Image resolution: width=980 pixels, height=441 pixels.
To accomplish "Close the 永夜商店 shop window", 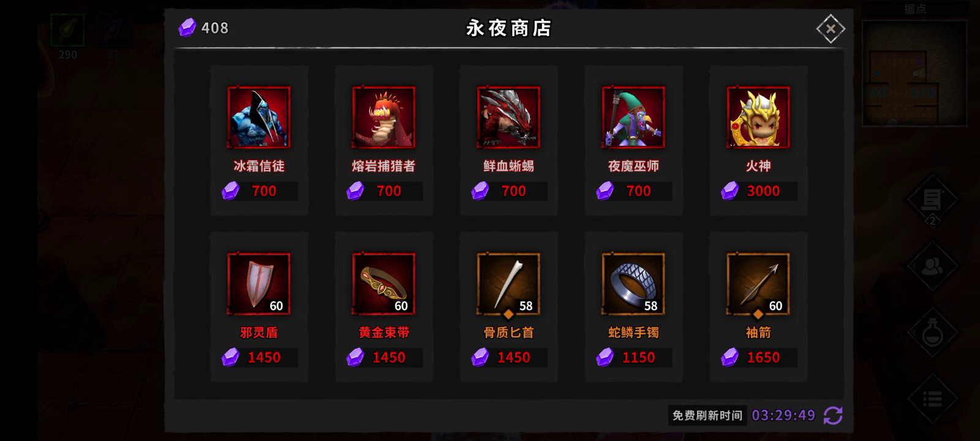I will (x=831, y=29).
